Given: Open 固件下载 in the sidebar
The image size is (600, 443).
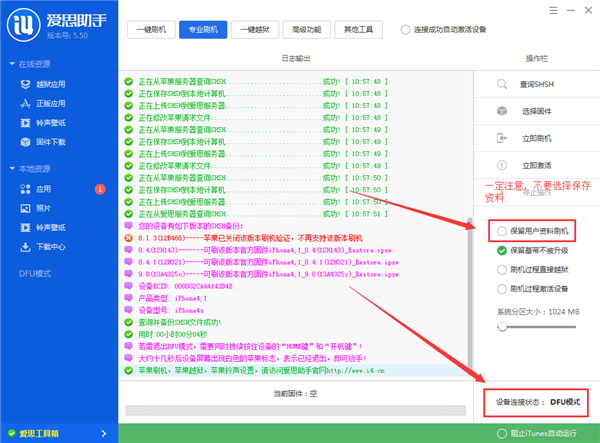Looking at the screenshot, I should click(x=50, y=142).
